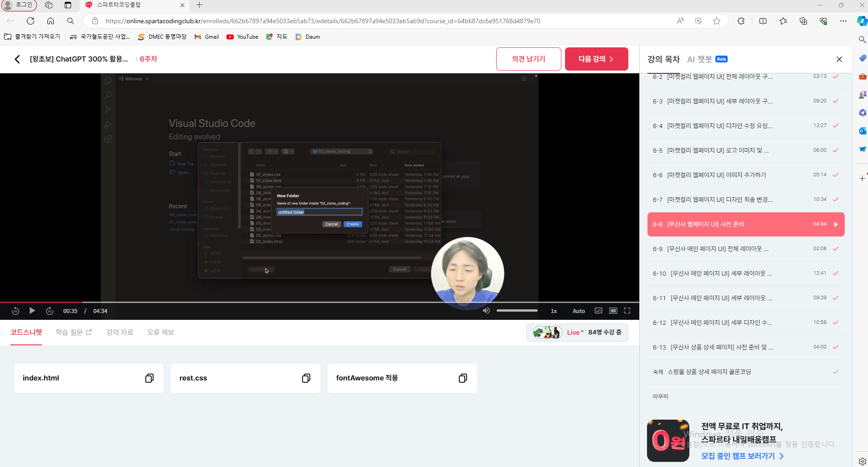
Task: Open lecture 6-13 상품 상세 페이지
Action: click(x=746, y=347)
